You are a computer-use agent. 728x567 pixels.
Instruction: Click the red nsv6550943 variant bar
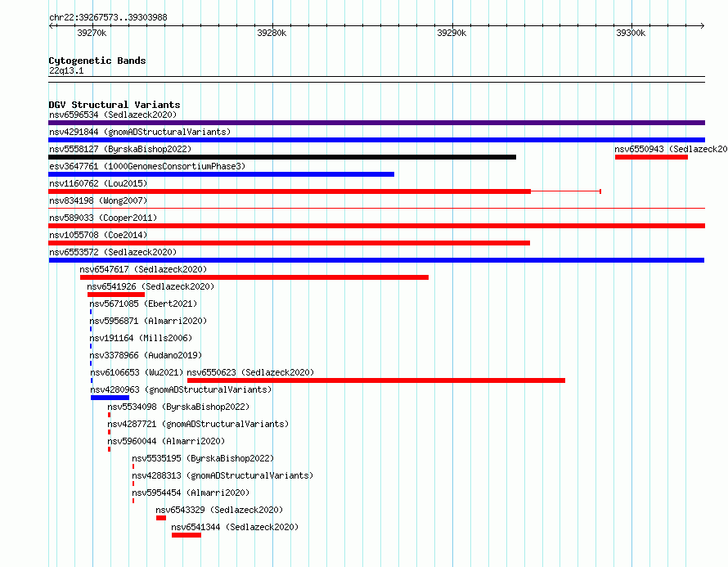[651, 157]
